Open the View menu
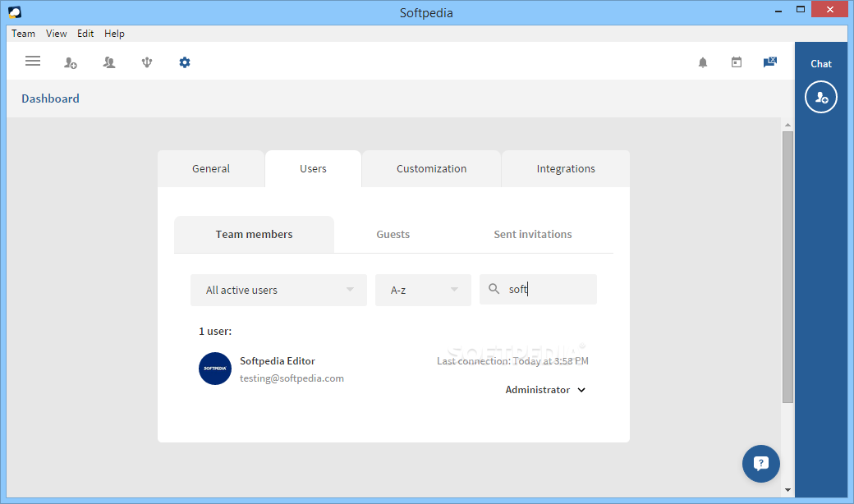The width and height of the screenshot is (854, 504). 56,34
